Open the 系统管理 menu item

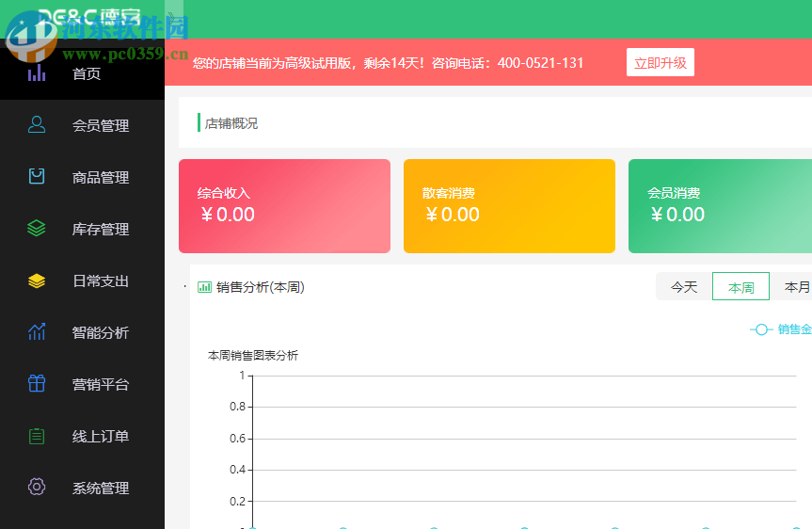tap(83, 489)
